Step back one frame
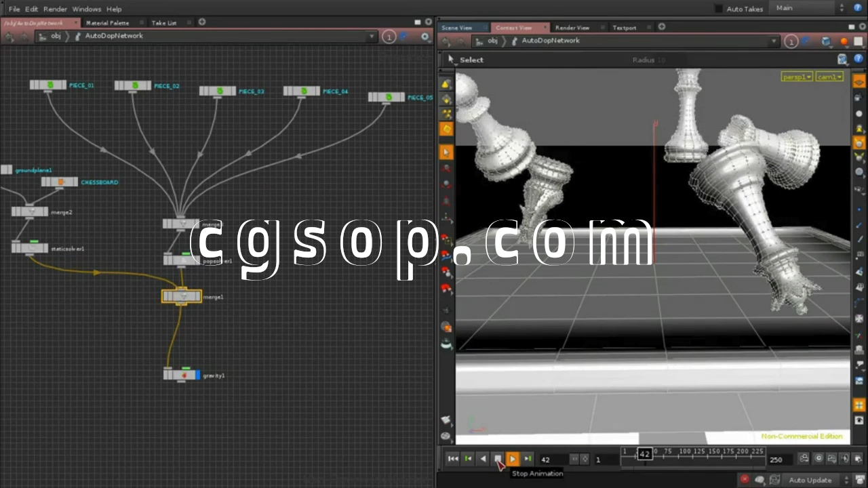Image resolution: width=868 pixels, height=488 pixels. (468, 459)
